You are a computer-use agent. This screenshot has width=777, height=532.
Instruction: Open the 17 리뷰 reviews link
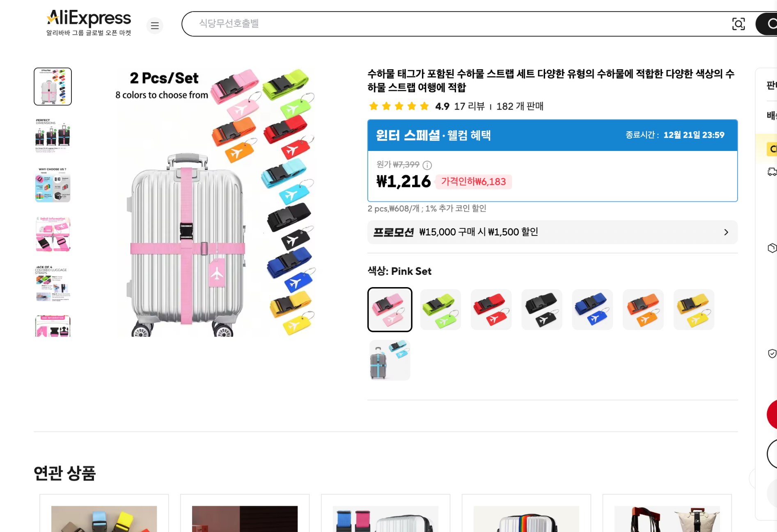pyautogui.click(x=470, y=106)
